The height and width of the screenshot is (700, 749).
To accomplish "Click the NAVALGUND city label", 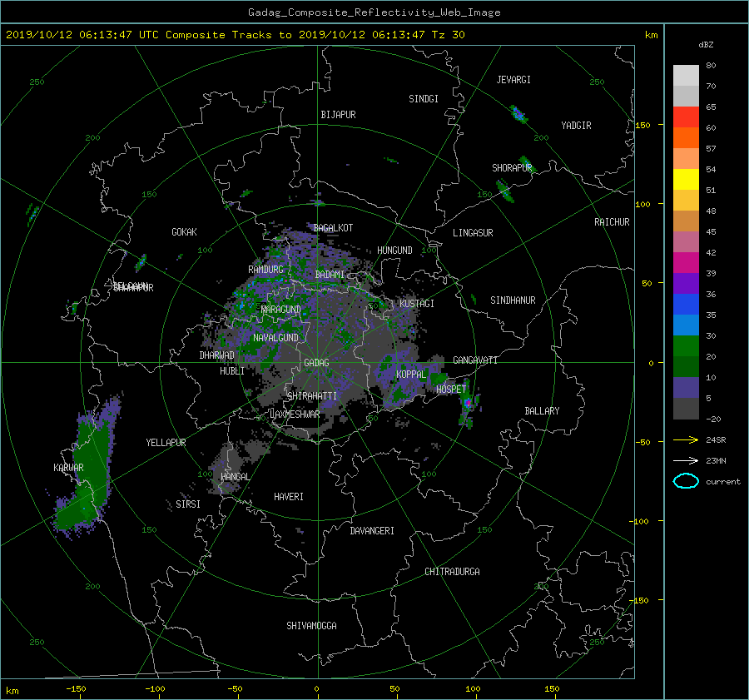I will (x=275, y=338).
